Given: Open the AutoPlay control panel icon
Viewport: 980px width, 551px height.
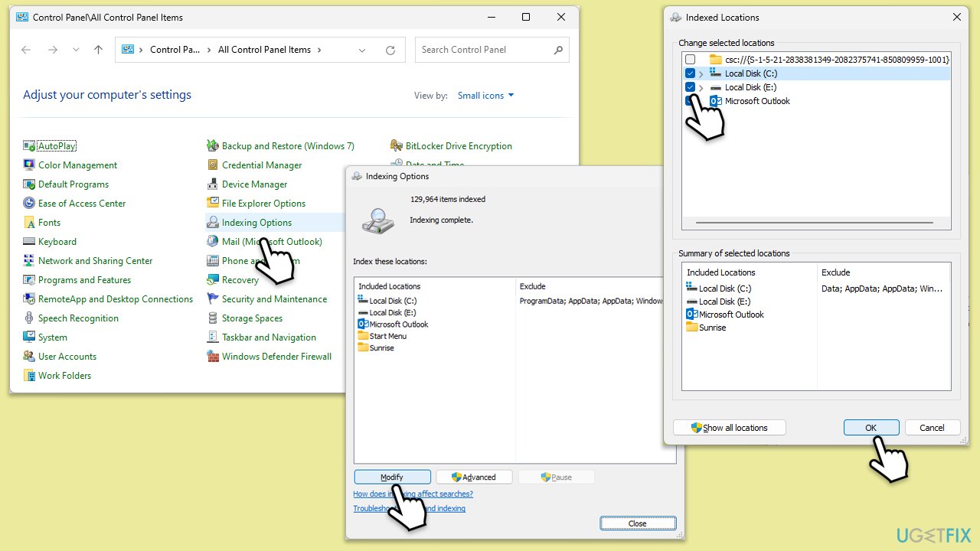Looking at the screenshot, I should click(29, 146).
